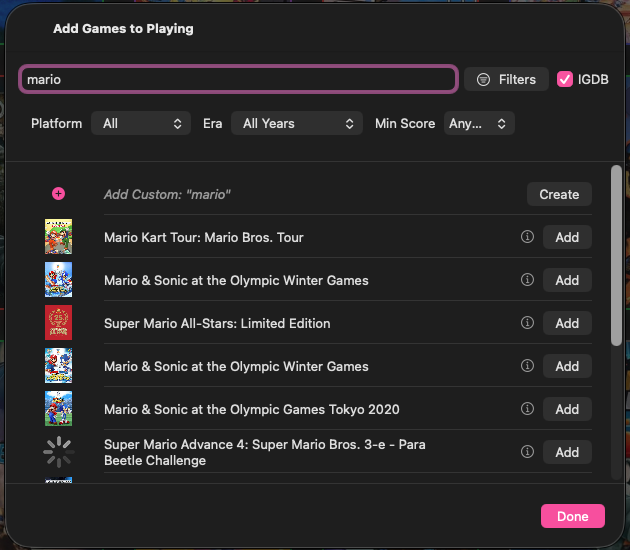Click the Add Custom: "mario" text
Viewport: 630px width, 550px height.
167,194
